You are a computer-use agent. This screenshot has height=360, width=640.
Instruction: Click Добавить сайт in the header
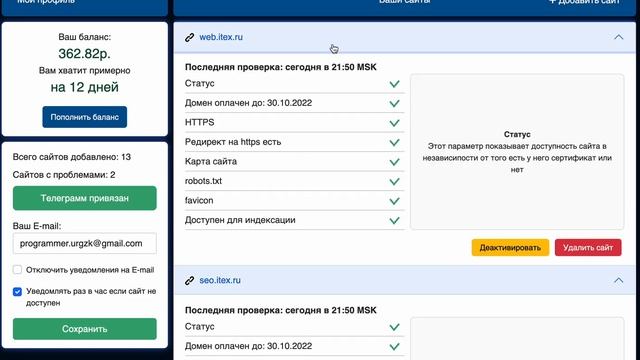[x=584, y=2]
